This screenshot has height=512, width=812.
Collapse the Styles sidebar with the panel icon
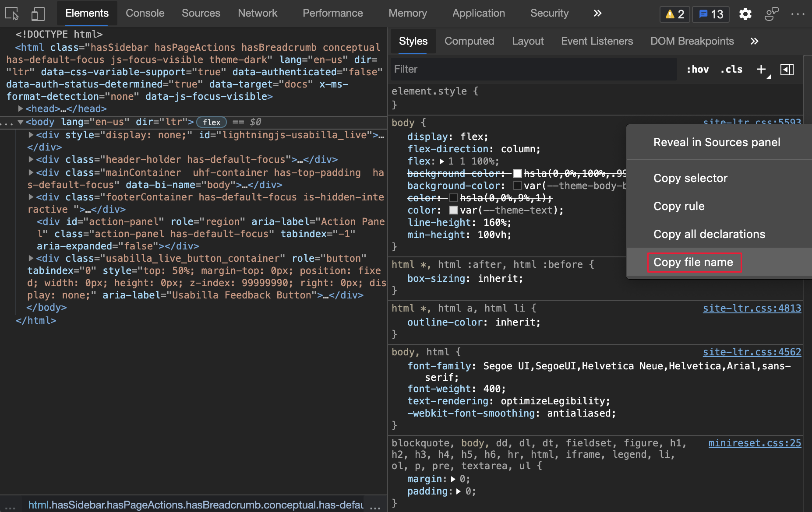[x=787, y=69]
